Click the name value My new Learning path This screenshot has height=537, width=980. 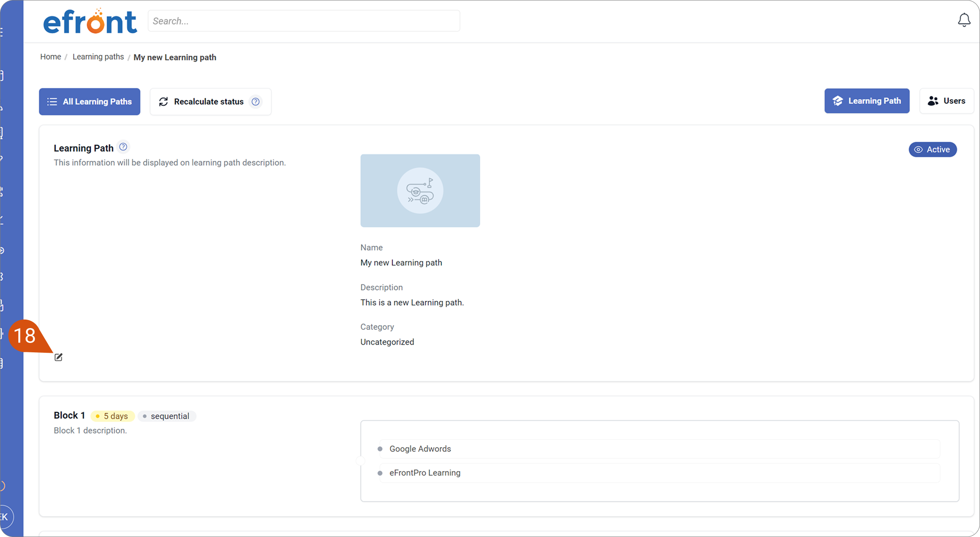tap(401, 263)
